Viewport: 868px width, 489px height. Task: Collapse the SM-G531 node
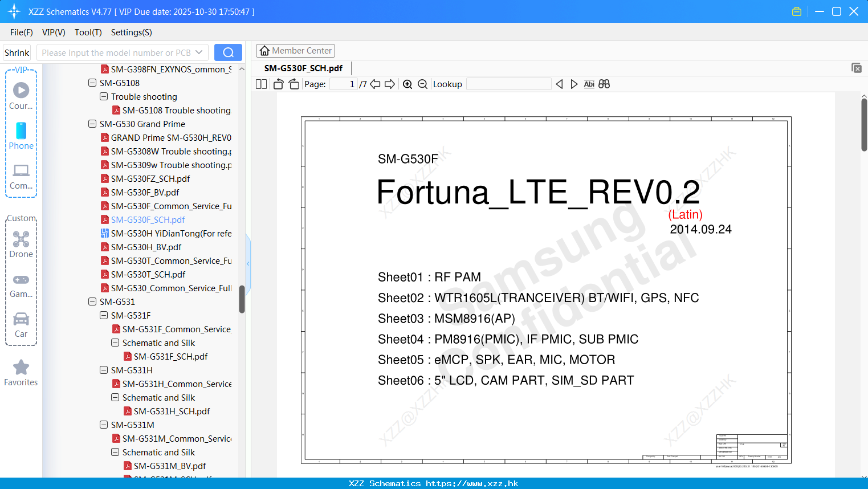(x=92, y=301)
